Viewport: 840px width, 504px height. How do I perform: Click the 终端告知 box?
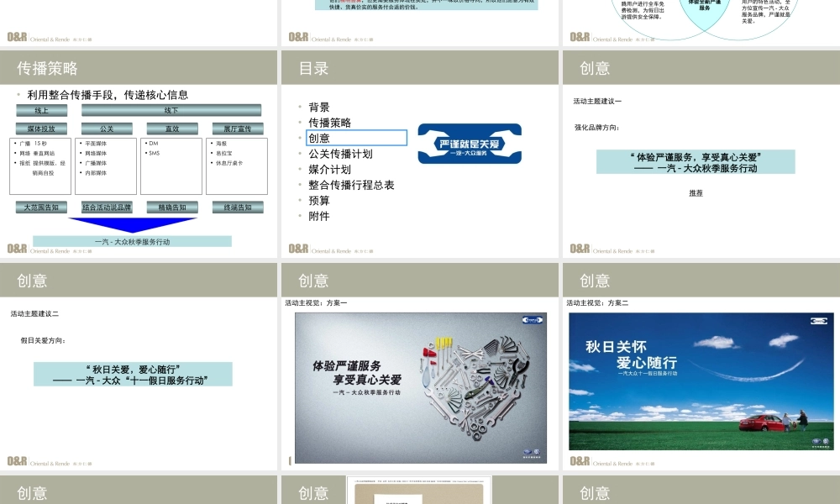coord(238,207)
